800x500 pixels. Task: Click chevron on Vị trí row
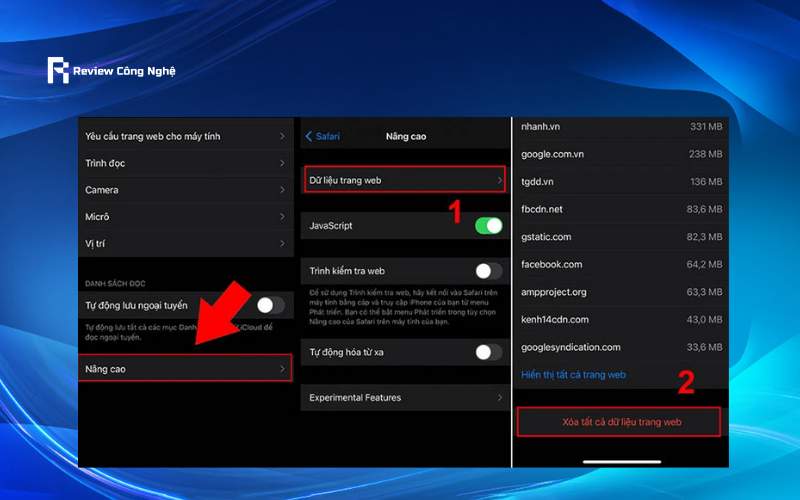(x=282, y=243)
